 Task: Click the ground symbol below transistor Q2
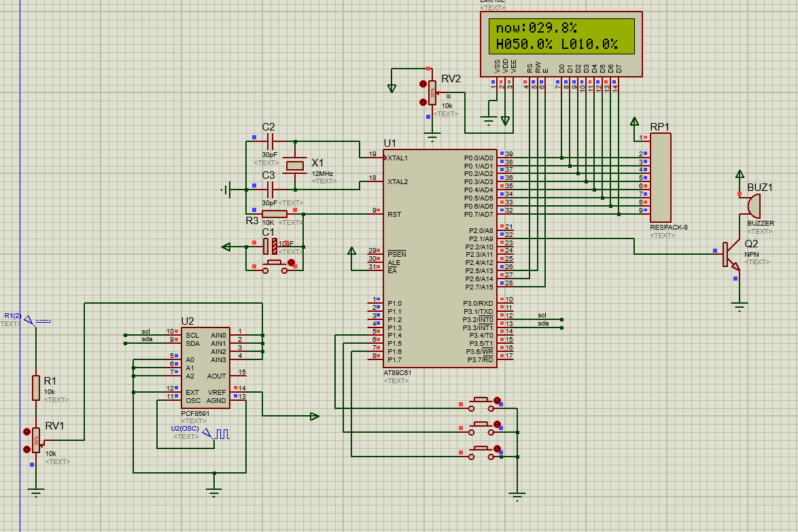coord(740,306)
